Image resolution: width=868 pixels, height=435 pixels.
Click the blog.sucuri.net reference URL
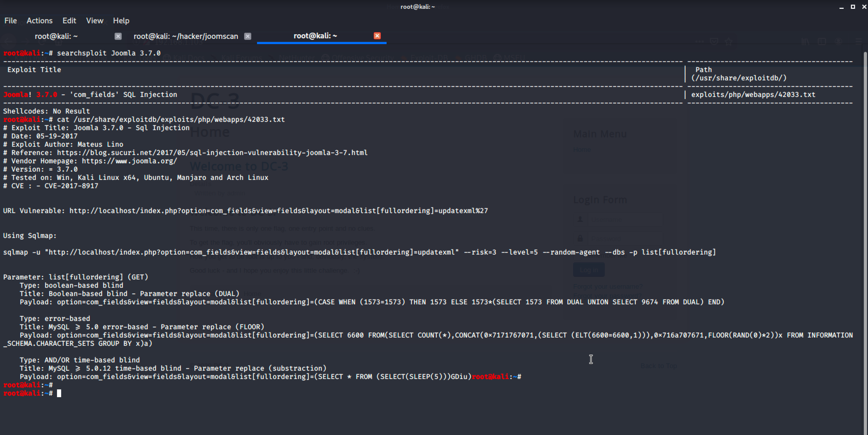(212, 153)
